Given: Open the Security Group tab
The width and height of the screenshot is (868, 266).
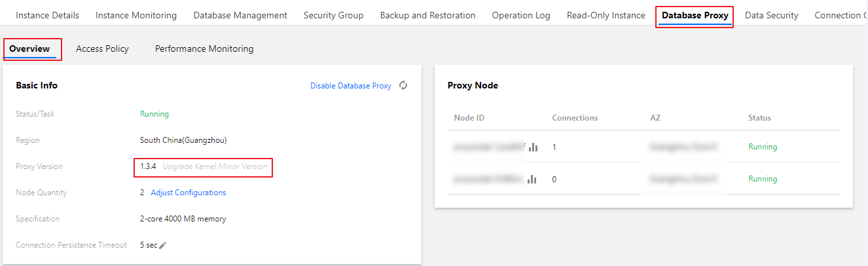Looking at the screenshot, I should (333, 15).
